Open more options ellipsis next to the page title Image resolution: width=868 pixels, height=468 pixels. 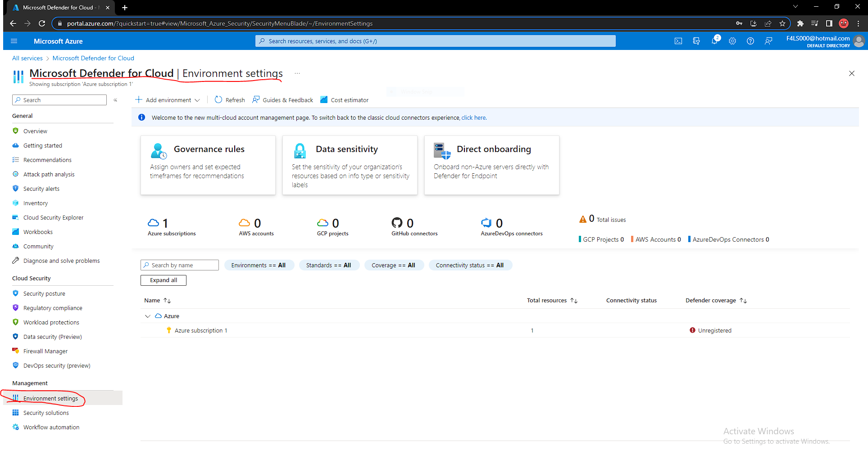pyautogui.click(x=297, y=73)
